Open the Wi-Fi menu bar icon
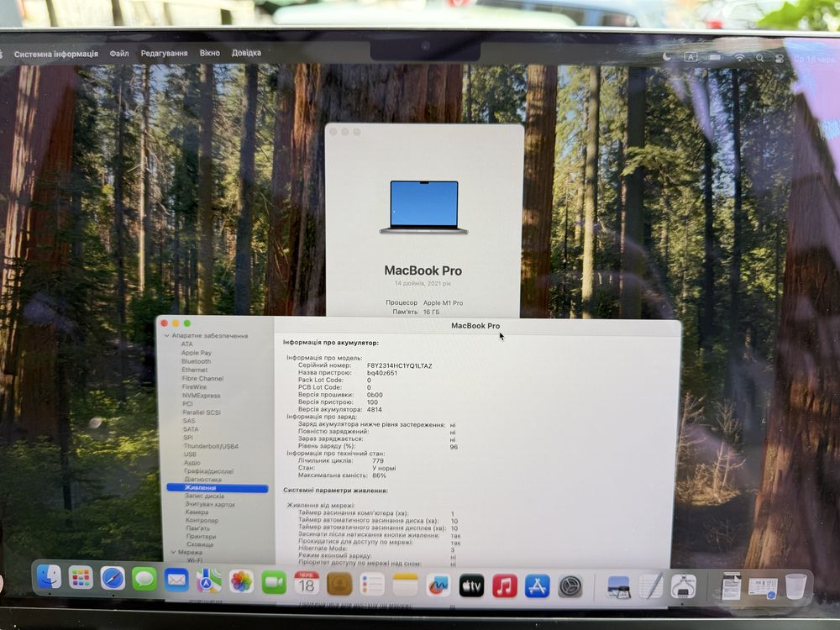This screenshot has height=630, width=840. (x=739, y=57)
